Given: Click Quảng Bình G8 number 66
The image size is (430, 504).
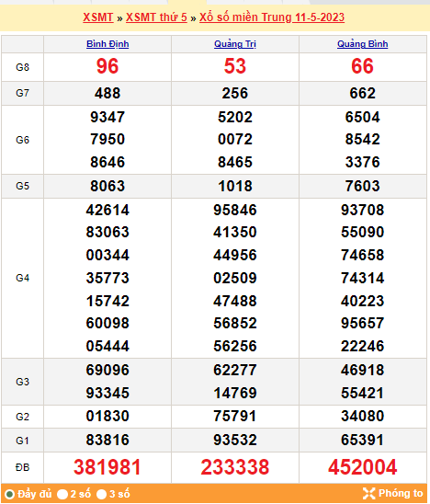Looking at the screenshot, I should [363, 66].
